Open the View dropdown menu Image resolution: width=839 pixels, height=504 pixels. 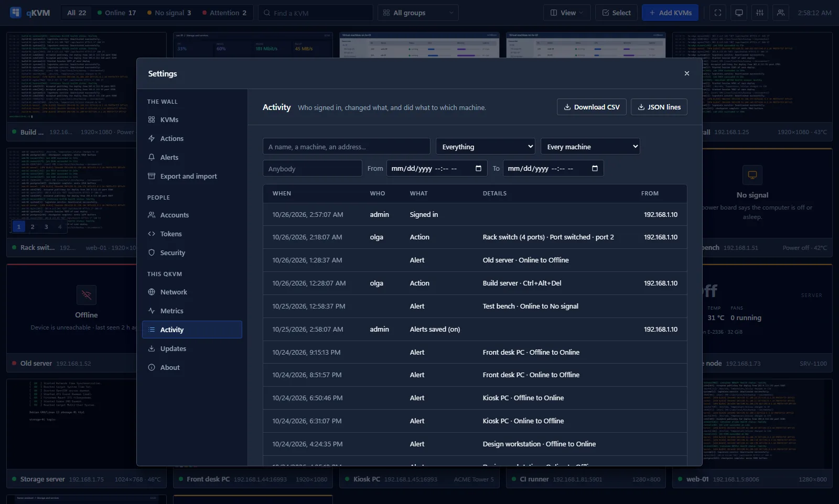[x=567, y=13]
